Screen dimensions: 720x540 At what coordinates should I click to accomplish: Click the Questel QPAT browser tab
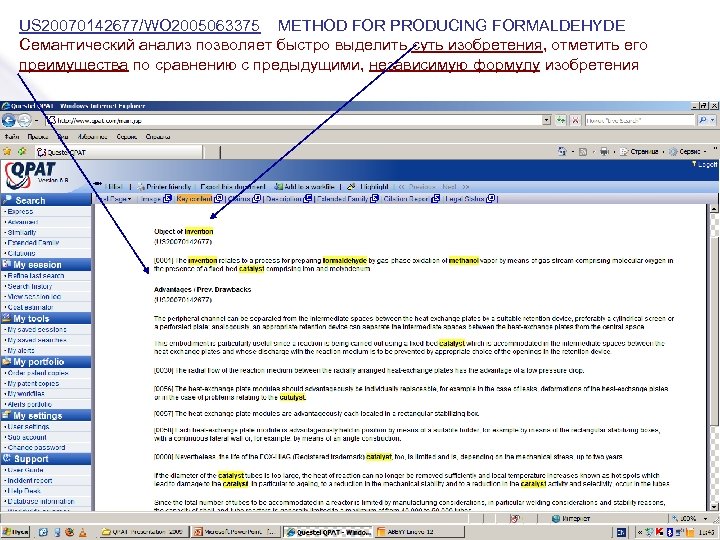118,152
